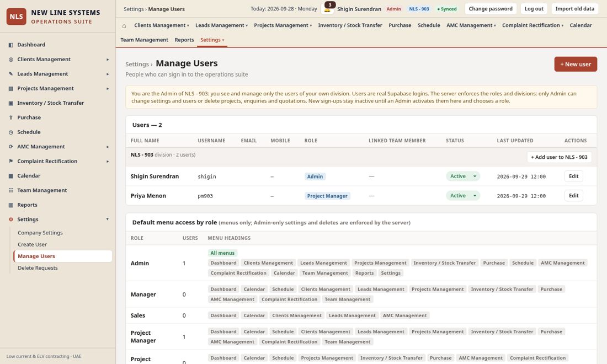Expand Complaint Rectification arrow in the sidebar
The image size is (607, 364).
(108, 161)
